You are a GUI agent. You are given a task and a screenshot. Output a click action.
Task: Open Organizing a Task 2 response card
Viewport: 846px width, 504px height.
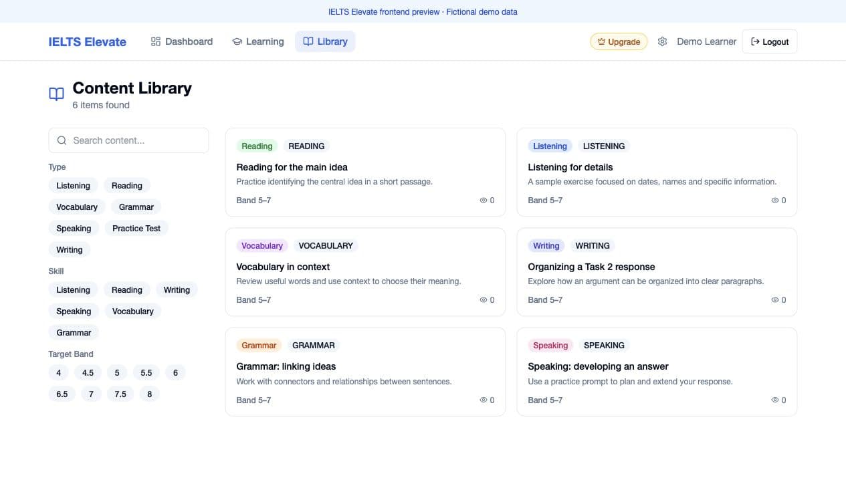(x=657, y=272)
